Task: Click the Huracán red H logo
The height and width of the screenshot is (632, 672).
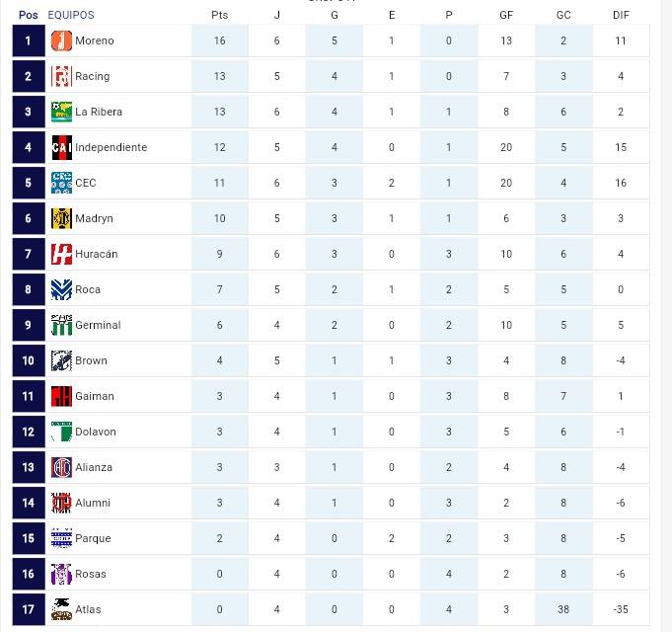Action: pyautogui.click(x=61, y=254)
